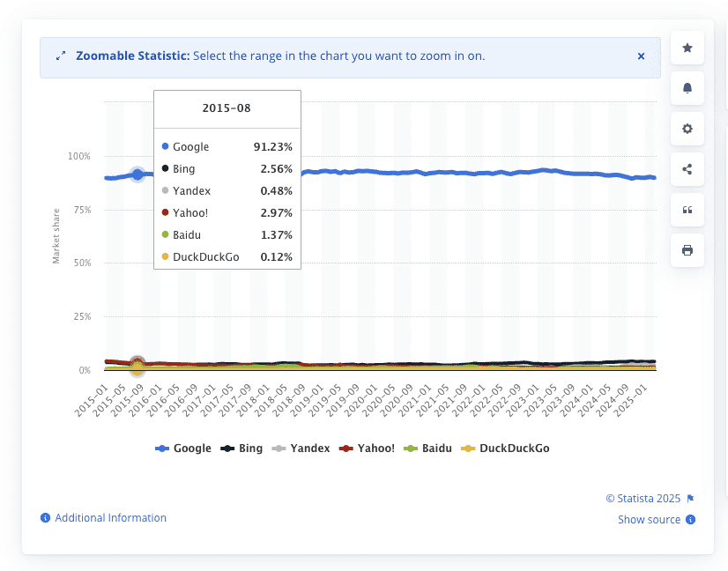Click the highlighted 2015-08 Google data point
The image size is (728, 571).
137,174
